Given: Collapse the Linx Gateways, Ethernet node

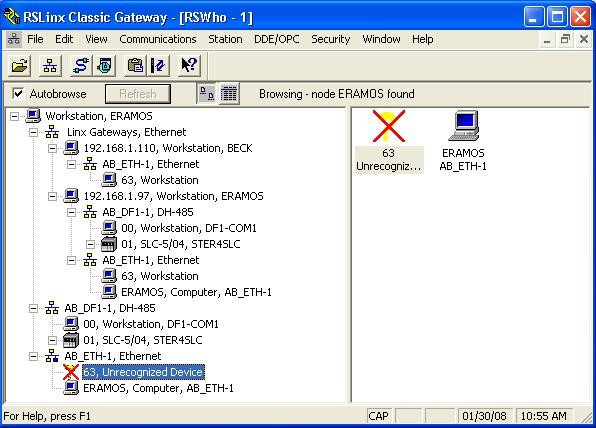Looking at the screenshot, I should click(x=33, y=132).
